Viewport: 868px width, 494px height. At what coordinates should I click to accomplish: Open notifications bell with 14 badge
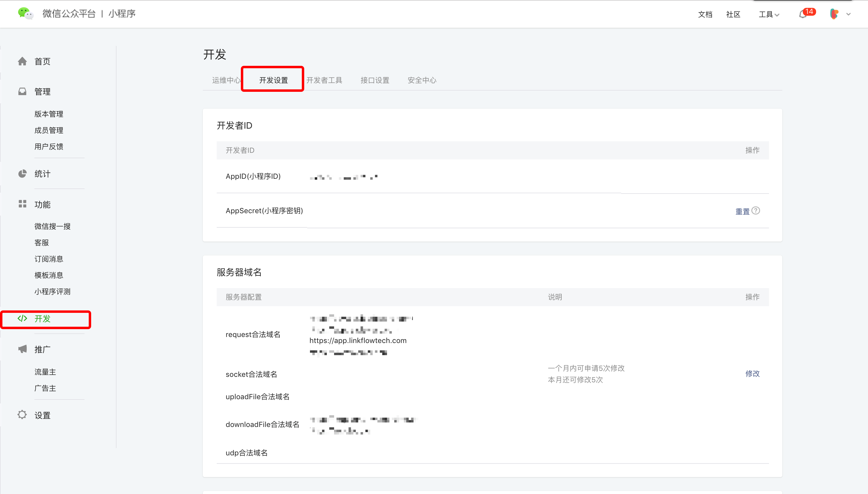point(803,14)
